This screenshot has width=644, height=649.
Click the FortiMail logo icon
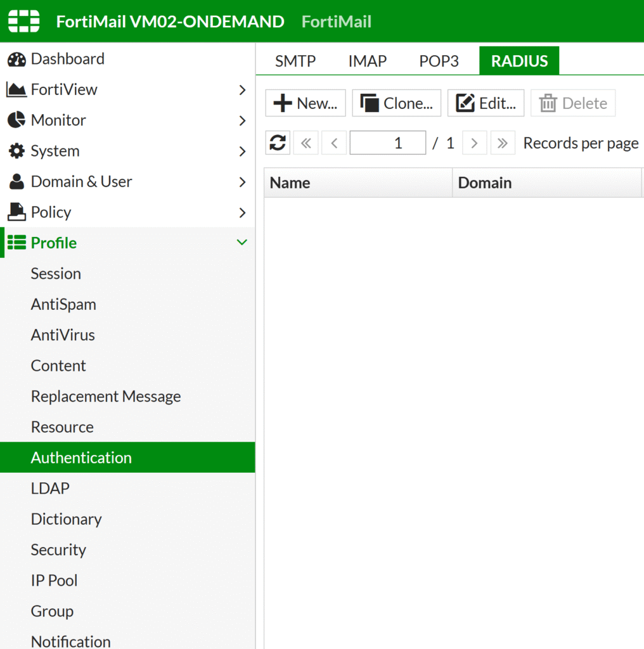[x=23, y=20]
